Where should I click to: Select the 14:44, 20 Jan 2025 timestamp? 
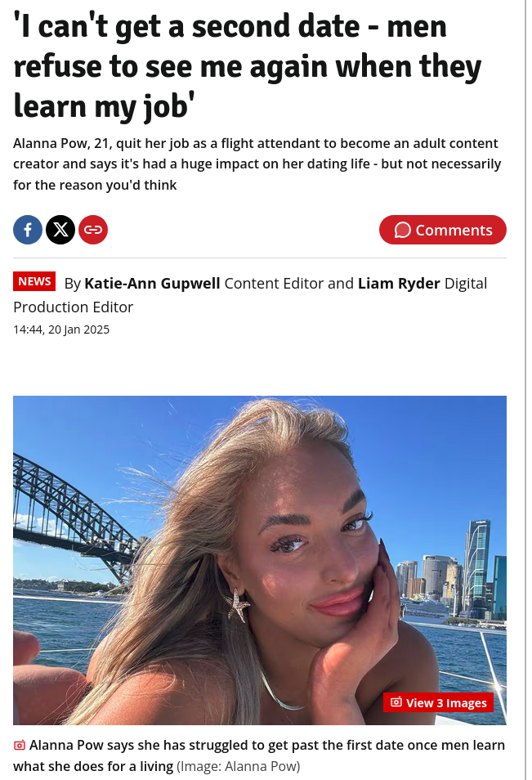coord(61,329)
